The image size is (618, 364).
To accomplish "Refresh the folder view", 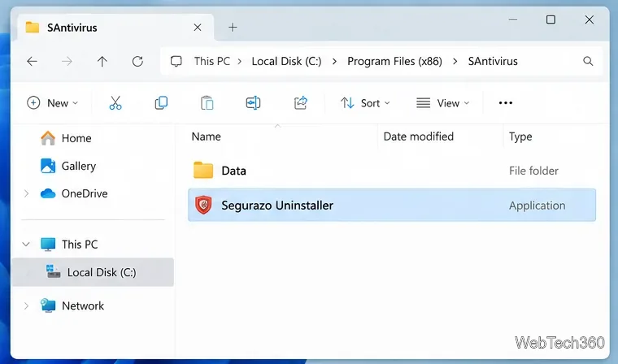I will pyautogui.click(x=137, y=61).
